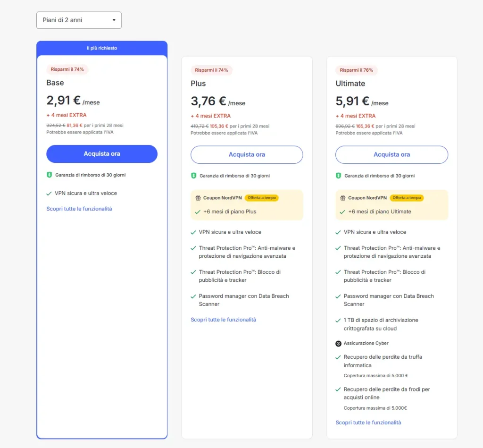Open the 'Piani di 2 anni' dropdown

coord(79,20)
